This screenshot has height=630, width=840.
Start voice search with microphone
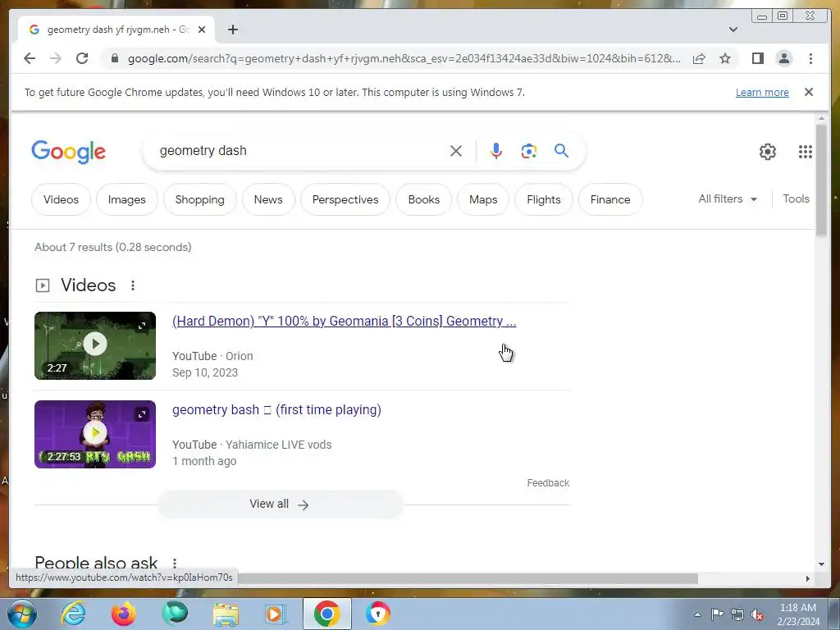coord(496,151)
